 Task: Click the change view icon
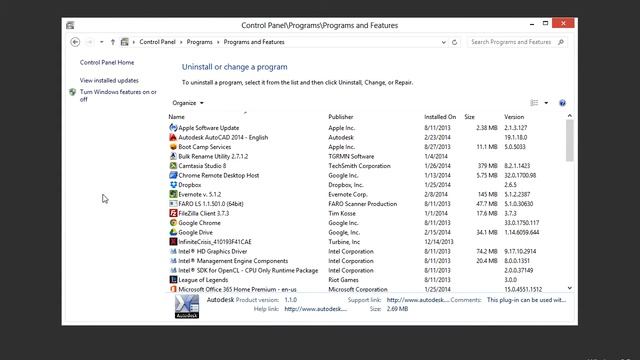534,103
